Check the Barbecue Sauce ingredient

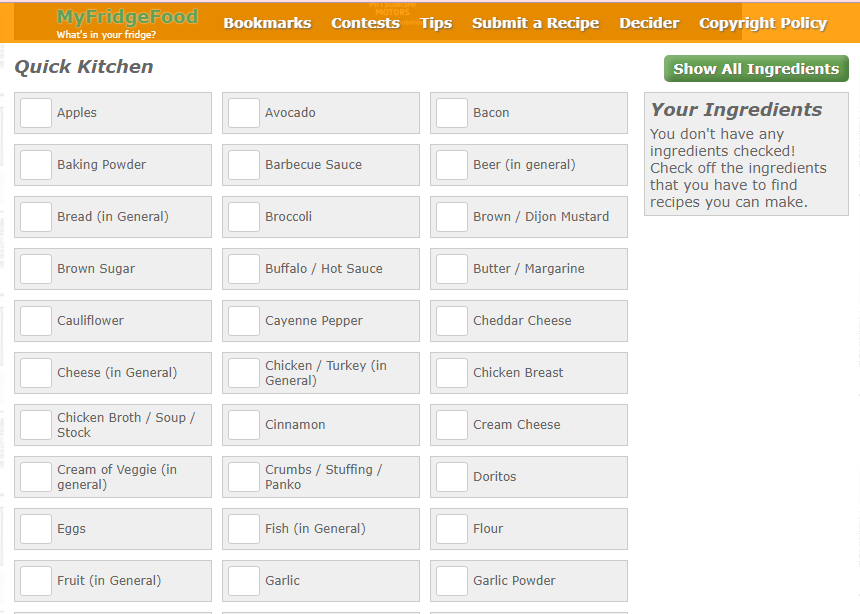tap(244, 165)
